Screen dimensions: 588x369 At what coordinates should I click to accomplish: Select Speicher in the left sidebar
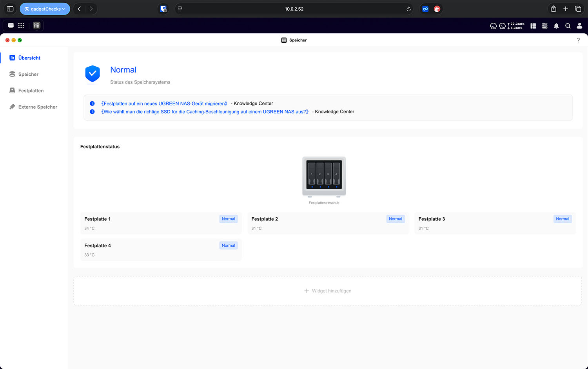[28, 74]
